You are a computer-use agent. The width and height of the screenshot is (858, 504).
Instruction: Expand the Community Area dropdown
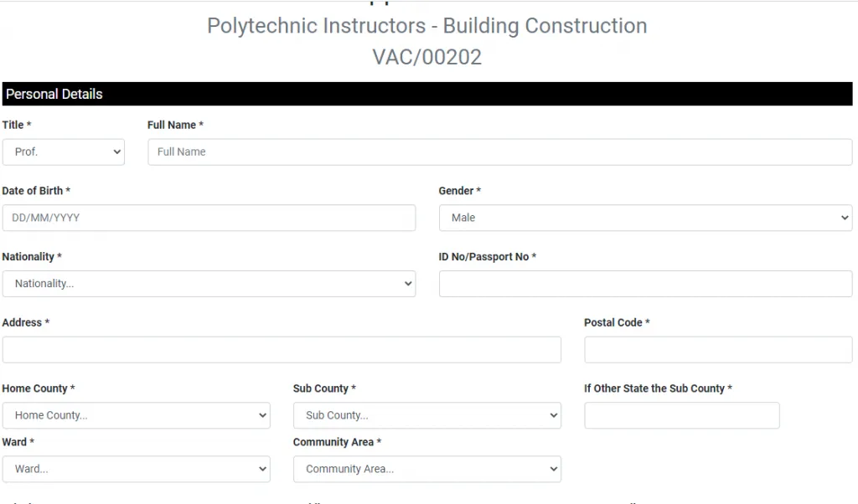(426, 470)
